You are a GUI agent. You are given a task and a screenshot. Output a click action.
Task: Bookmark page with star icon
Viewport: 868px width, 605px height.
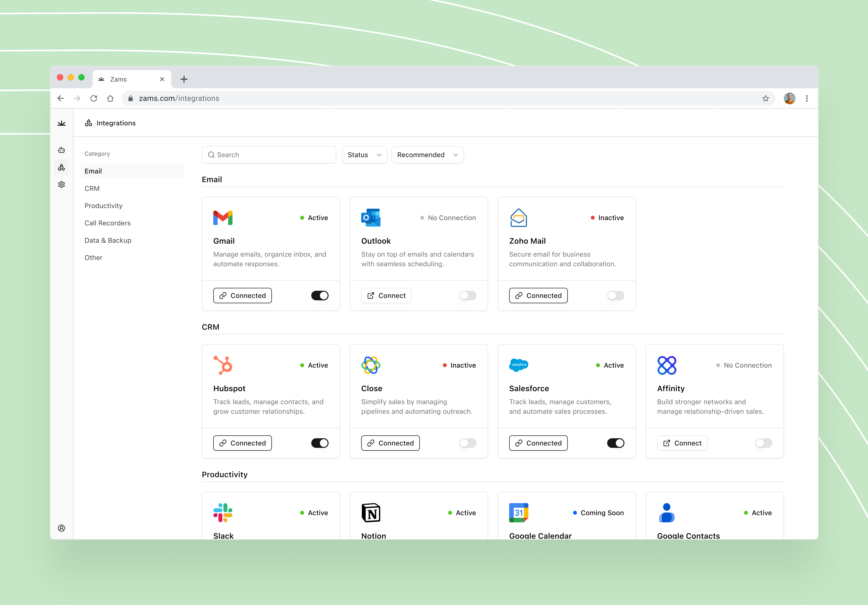coord(766,98)
